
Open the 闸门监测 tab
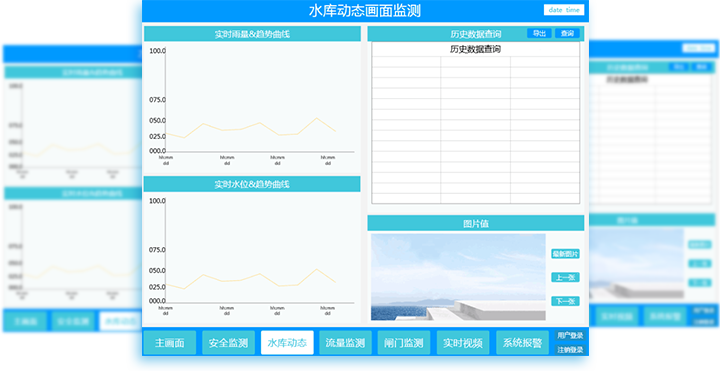(404, 343)
